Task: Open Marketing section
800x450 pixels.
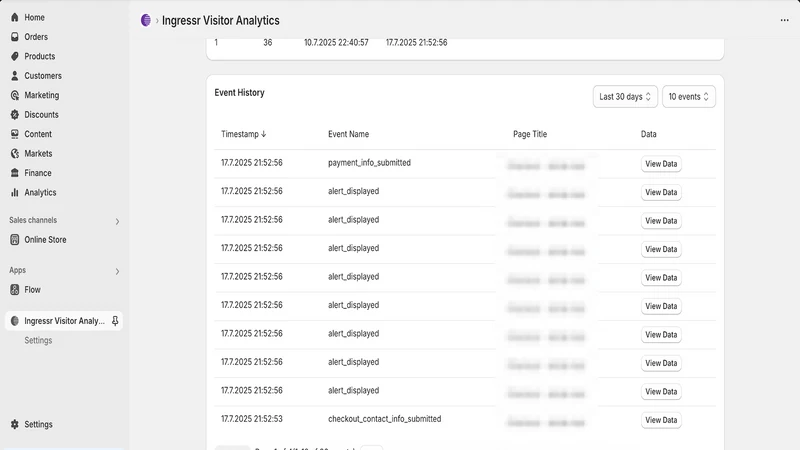Action: 41,95
